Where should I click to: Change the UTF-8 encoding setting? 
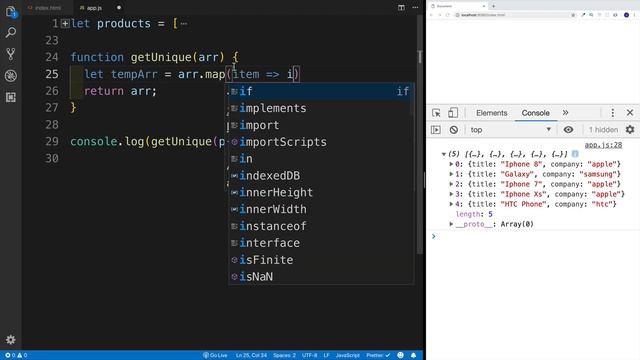point(309,355)
